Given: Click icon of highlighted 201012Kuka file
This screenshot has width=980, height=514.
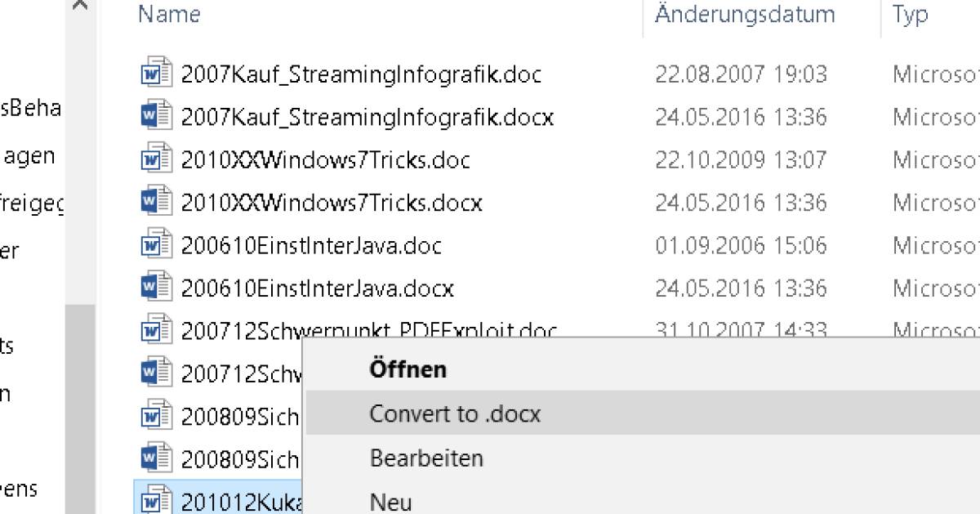Looking at the screenshot, I should coord(156,500).
